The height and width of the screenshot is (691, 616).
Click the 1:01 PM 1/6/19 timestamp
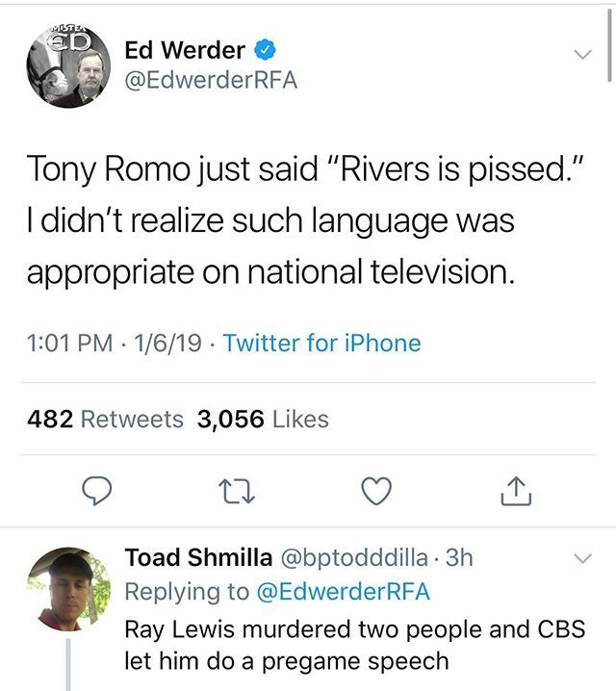coord(115,343)
